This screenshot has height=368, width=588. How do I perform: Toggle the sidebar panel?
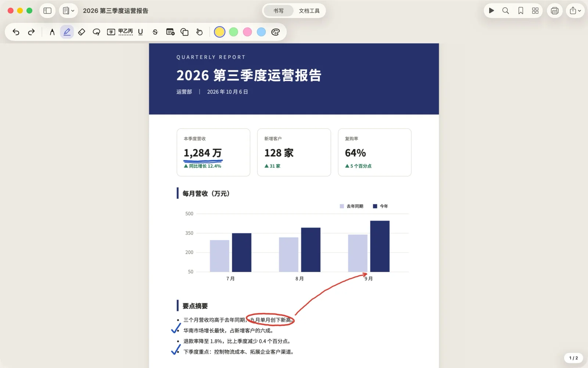pyautogui.click(x=47, y=11)
